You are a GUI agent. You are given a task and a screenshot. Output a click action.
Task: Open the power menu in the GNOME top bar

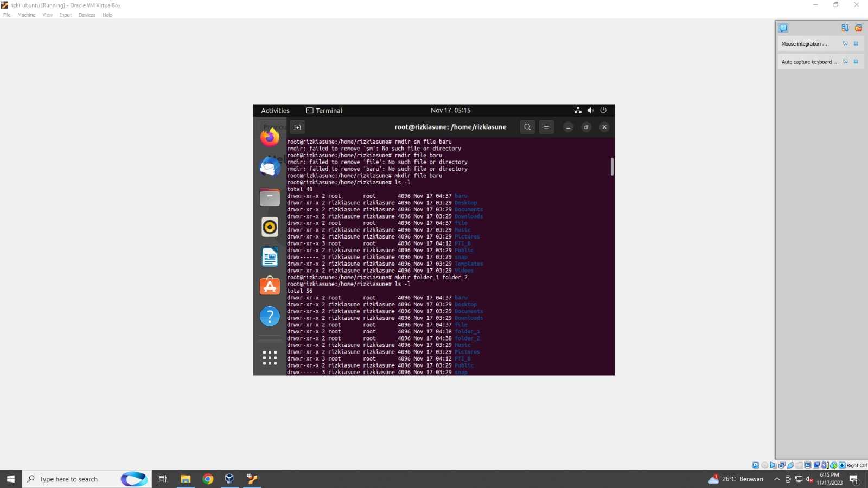pos(603,110)
